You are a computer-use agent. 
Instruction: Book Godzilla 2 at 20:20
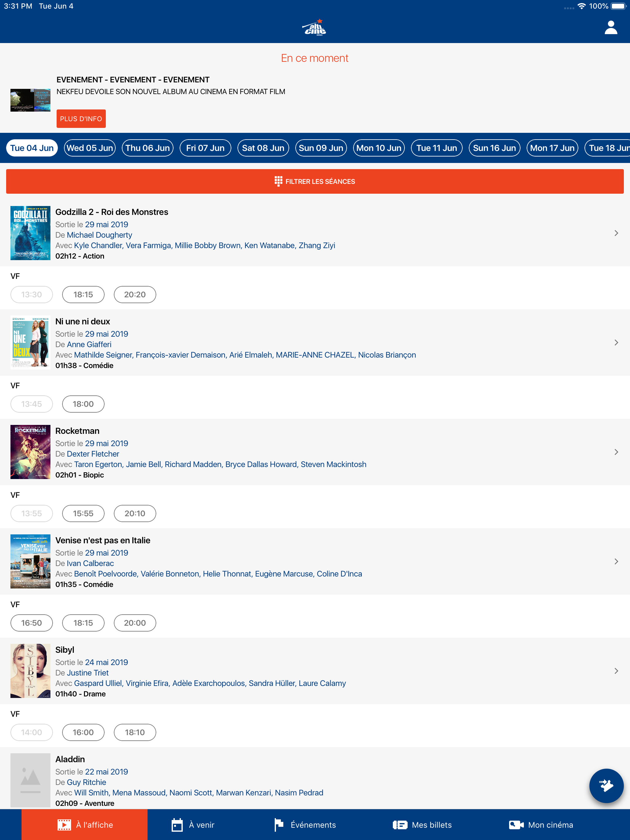135,294
